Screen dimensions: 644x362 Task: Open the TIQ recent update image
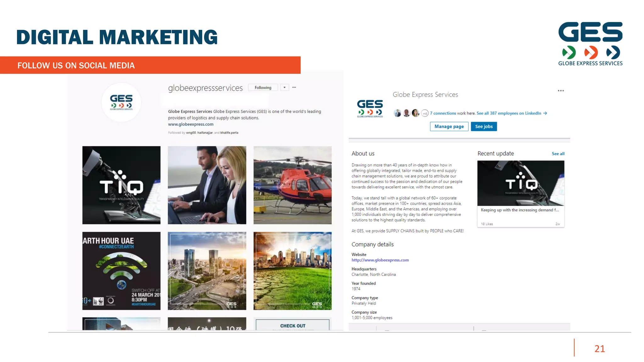pyautogui.click(x=521, y=183)
